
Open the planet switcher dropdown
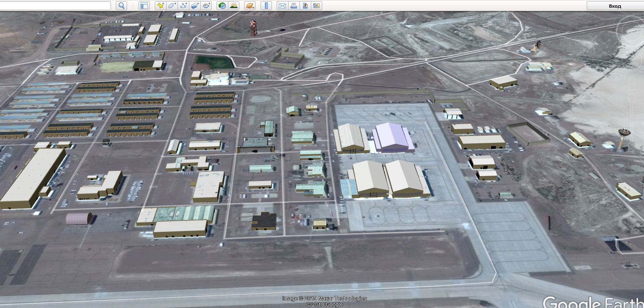250,6
